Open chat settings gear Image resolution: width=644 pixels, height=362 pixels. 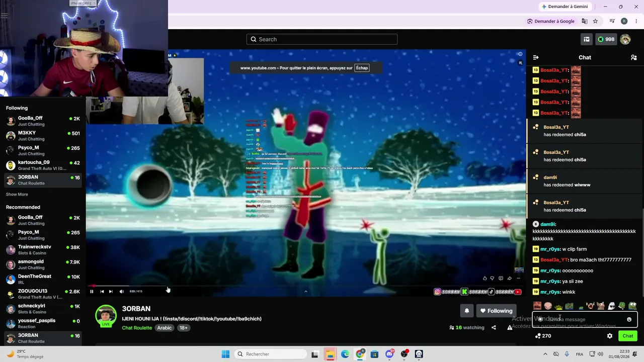[610, 336]
